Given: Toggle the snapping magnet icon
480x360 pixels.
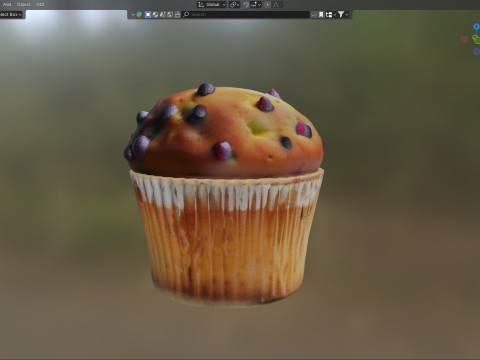Looking at the screenshot, I should pyautogui.click(x=246, y=5).
